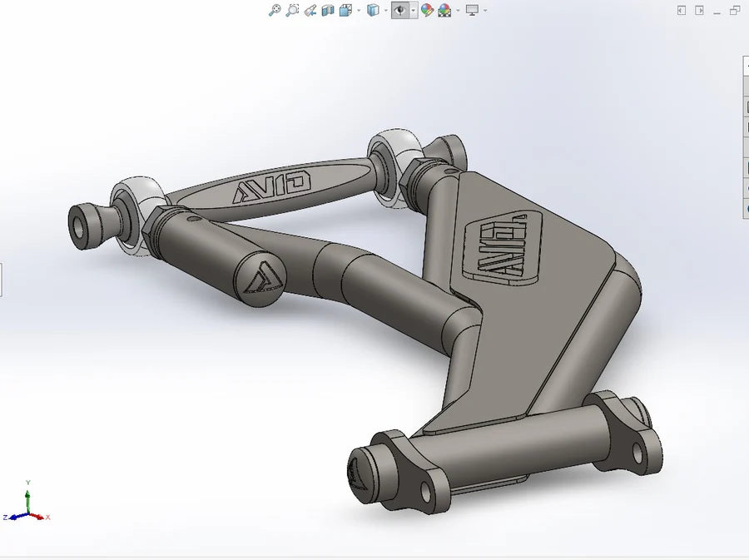This screenshot has height=560, width=749.
Task: Click the right-arrow panel expand button
Action: pyautogui.click(x=699, y=10)
